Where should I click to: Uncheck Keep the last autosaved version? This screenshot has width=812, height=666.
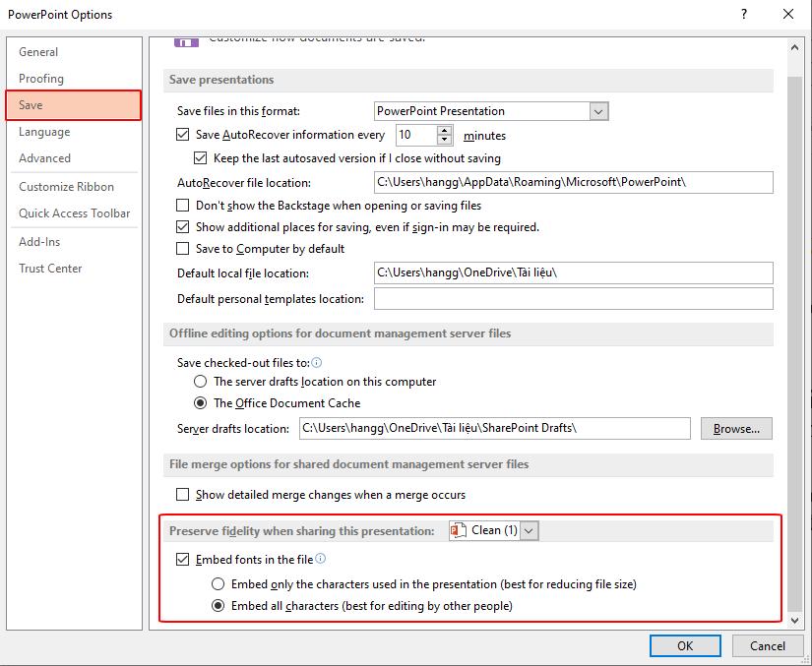pos(200,157)
